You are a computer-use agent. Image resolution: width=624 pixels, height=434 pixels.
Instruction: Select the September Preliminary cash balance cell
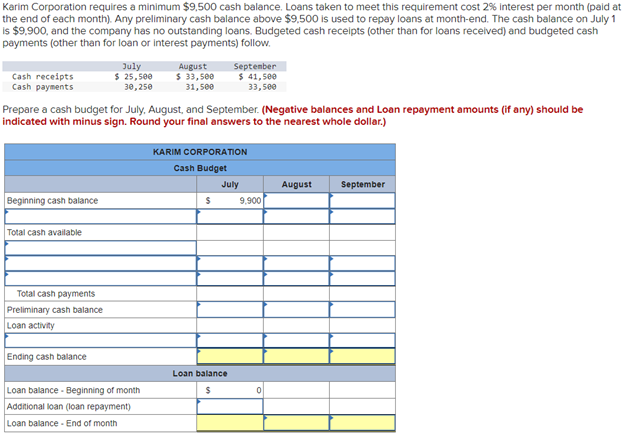click(x=362, y=309)
